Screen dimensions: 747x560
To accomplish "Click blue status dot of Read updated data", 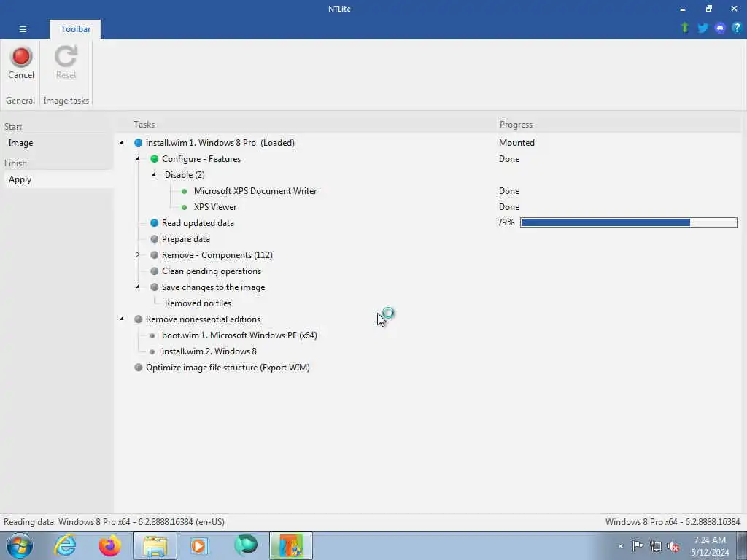I will [155, 223].
